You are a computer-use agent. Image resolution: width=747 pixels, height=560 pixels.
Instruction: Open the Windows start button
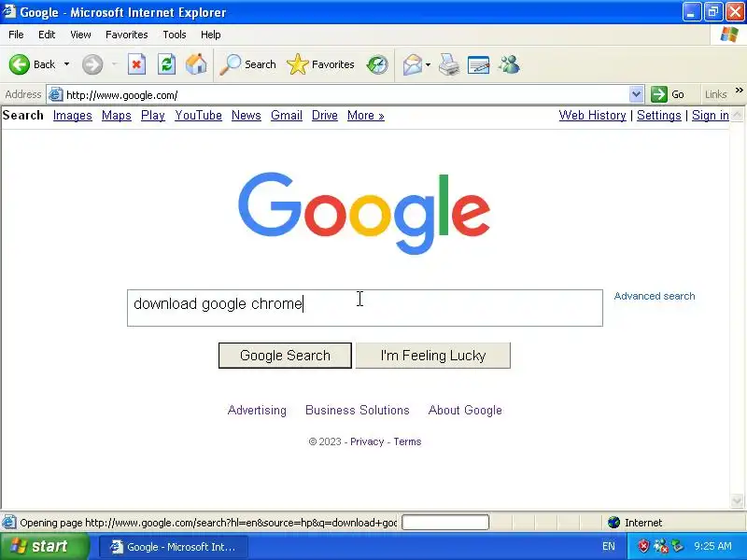[x=44, y=546]
